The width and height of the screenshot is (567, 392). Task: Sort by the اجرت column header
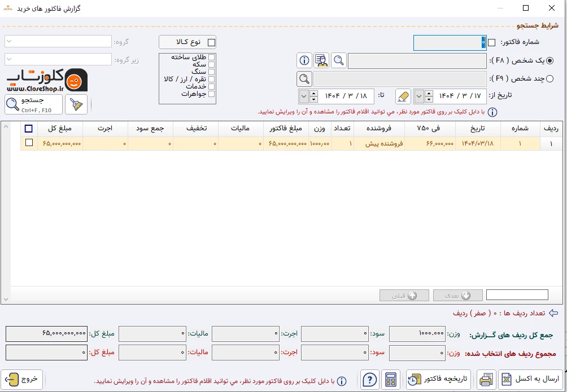tap(105, 129)
